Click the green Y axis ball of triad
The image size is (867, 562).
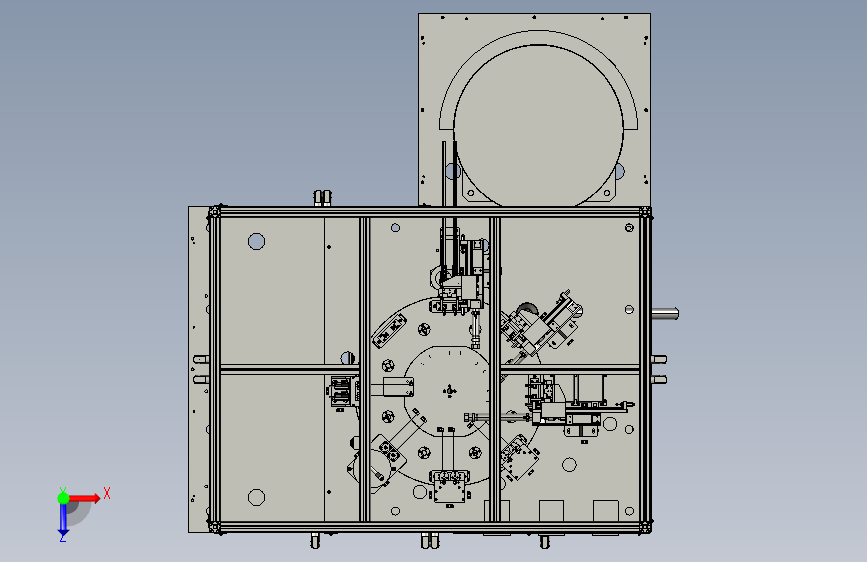click(63, 498)
